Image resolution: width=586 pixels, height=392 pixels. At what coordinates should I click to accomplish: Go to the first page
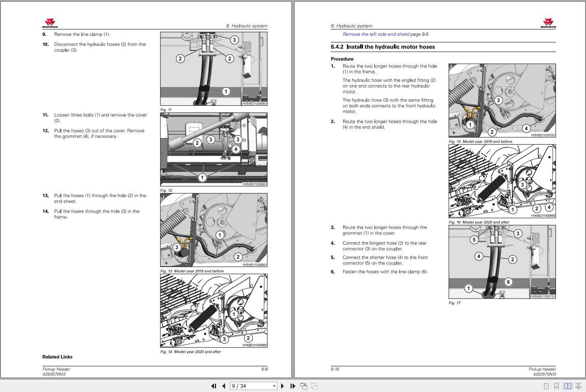coord(214,386)
